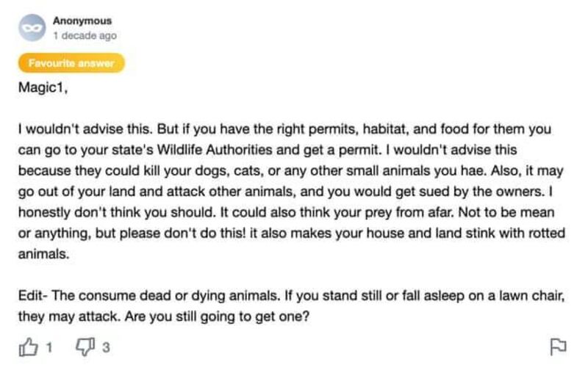Click the line starting 'because they could kill'
588x373 pixels.
click(x=284, y=172)
